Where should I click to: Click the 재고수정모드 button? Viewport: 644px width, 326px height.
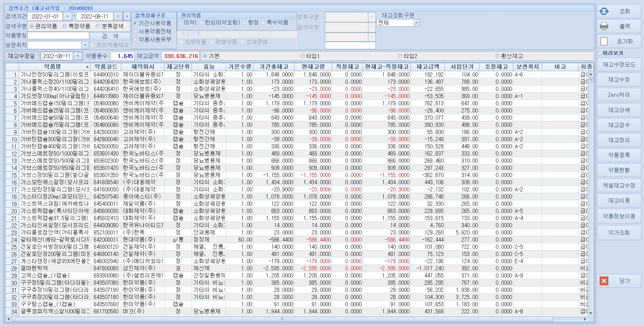(x=619, y=65)
